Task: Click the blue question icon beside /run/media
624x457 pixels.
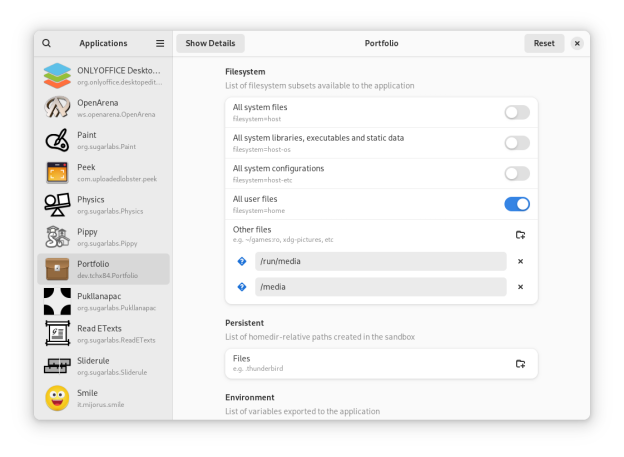Action: click(242, 261)
